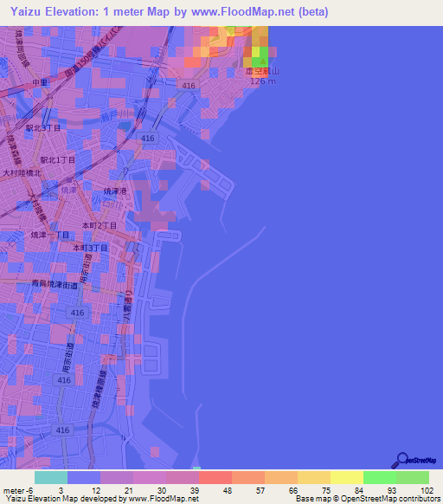Click the purple legend swatch for 12 meters
The height and width of the screenshot is (504, 443).
click(x=117, y=478)
